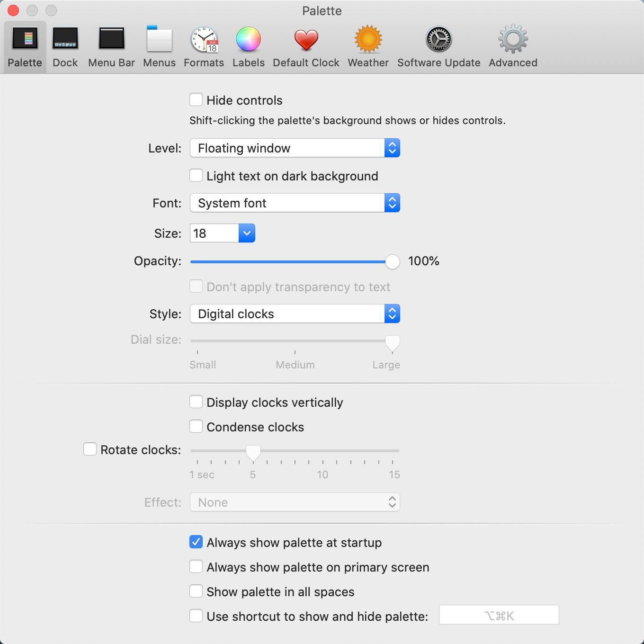
Task: Open the Formats clock-calendar icon
Action: point(204,39)
